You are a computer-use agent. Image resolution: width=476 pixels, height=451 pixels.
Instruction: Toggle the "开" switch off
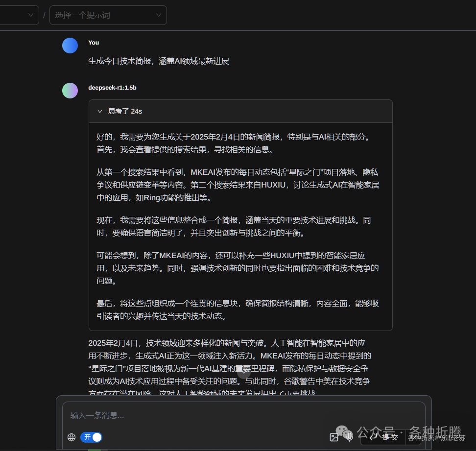click(92, 437)
